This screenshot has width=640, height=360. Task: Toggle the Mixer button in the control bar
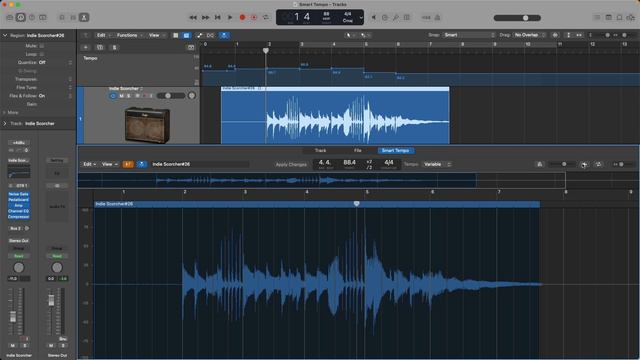[73, 18]
